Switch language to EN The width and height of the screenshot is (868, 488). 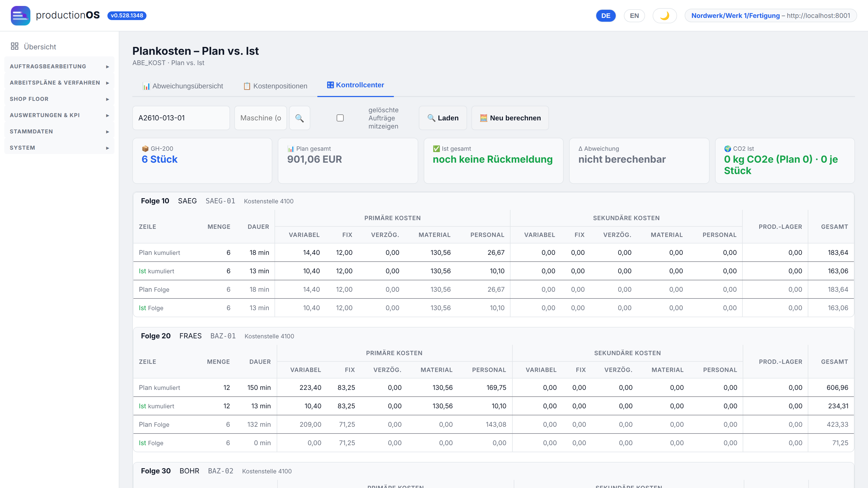click(634, 15)
